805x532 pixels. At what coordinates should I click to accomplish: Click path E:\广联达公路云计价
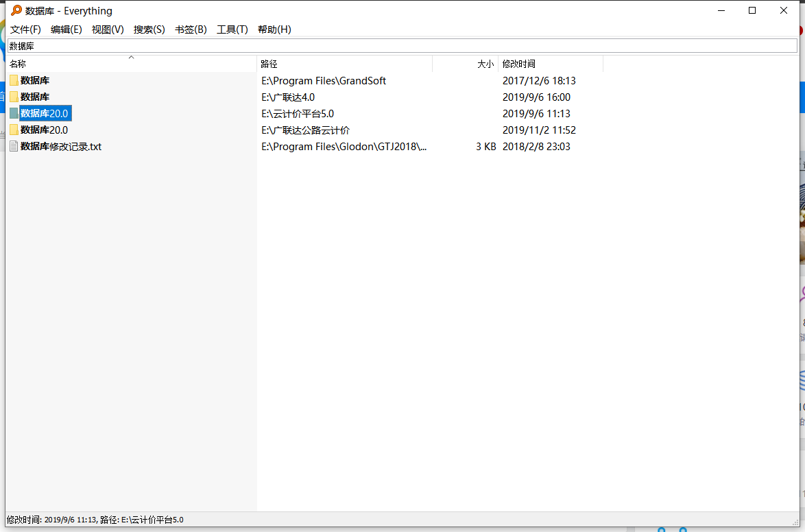click(x=305, y=130)
